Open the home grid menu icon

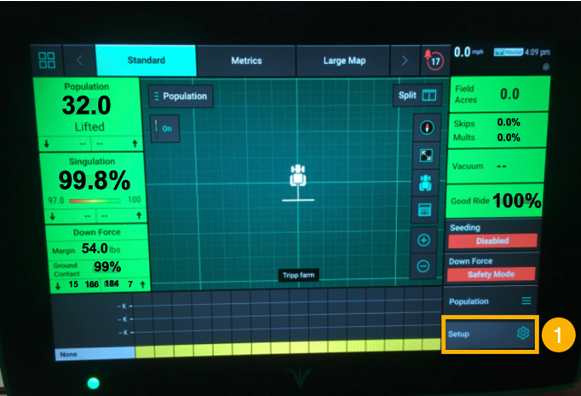point(47,60)
